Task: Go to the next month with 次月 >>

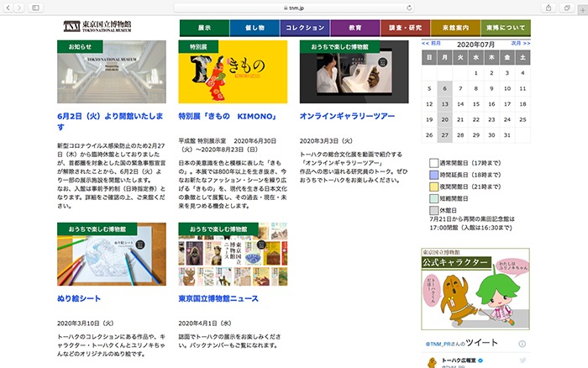Action: click(x=521, y=44)
